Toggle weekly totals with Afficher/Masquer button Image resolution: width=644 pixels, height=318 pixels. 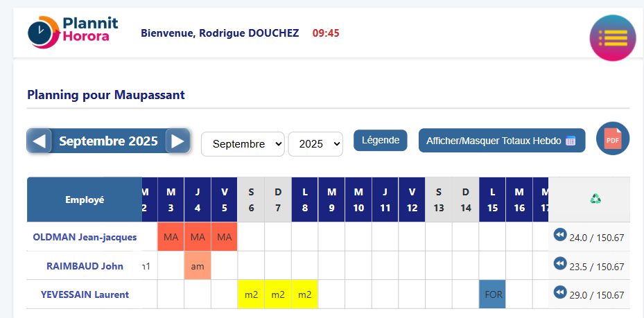501,140
